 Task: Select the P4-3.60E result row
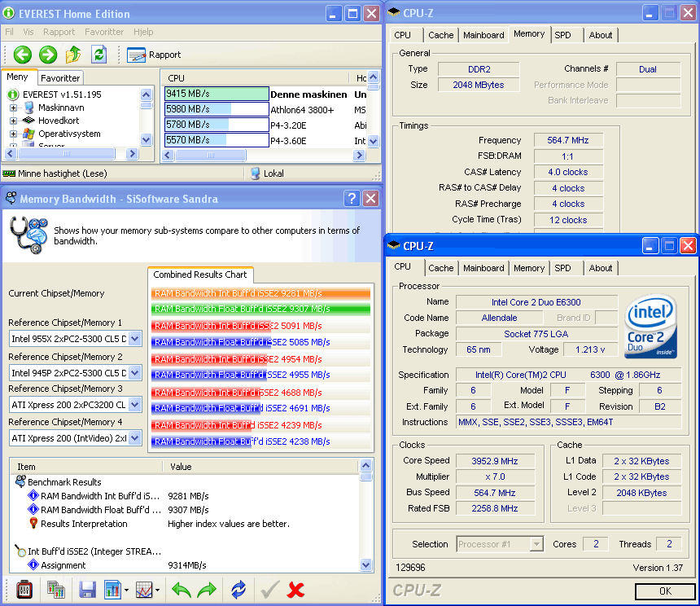(x=265, y=141)
